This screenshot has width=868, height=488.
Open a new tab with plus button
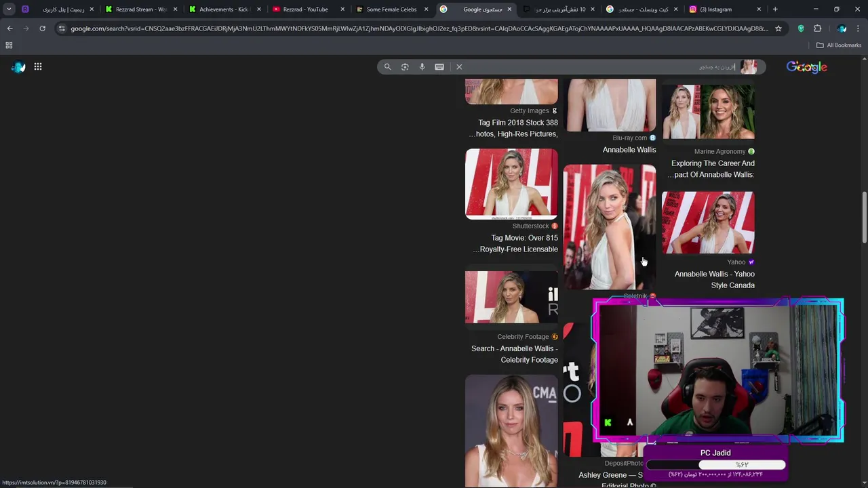775,9
